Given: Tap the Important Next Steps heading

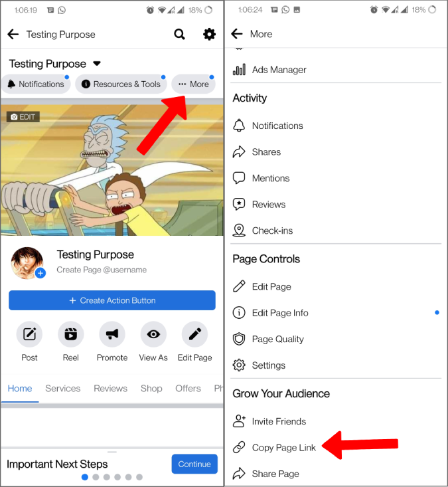Looking at the screenshot, I should pyautogui.click(x=57, y=464).
